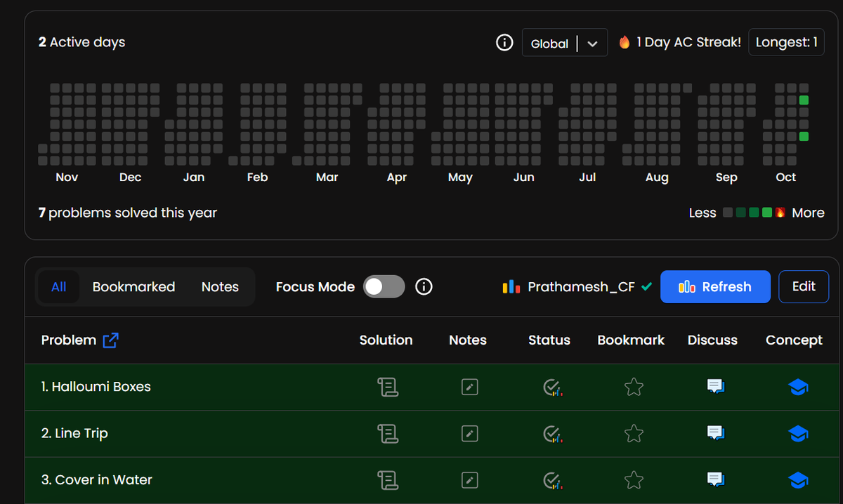Image resolution: width=843 pixels, height=504 pixels.
Task: Click the status icon for Halloumi Boxes
Action: tap(552, 387)
